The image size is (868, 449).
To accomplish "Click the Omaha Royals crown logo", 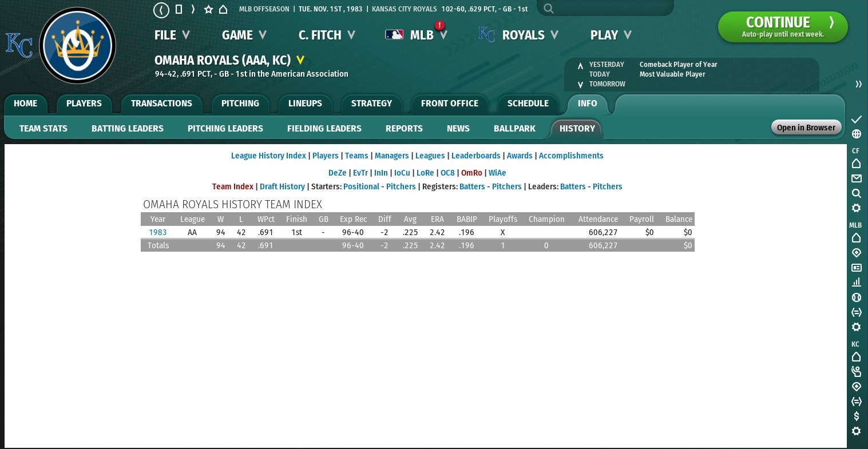I will point(78,46).
